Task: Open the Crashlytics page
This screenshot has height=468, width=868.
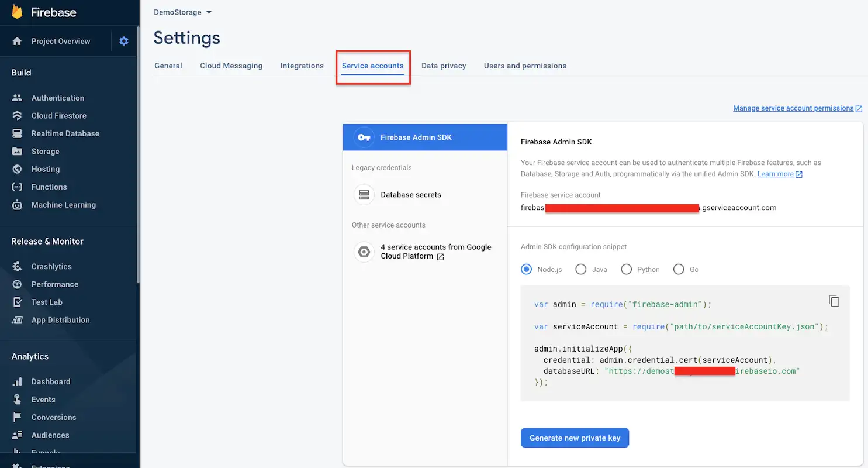Action: click(x=51, y=266)
